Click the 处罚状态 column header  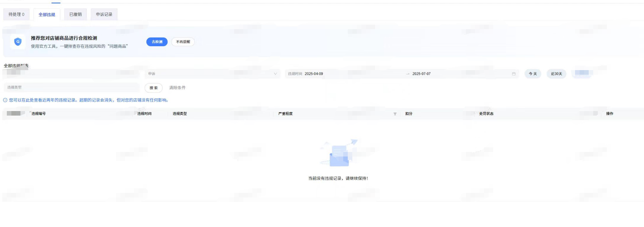point(486,113)
